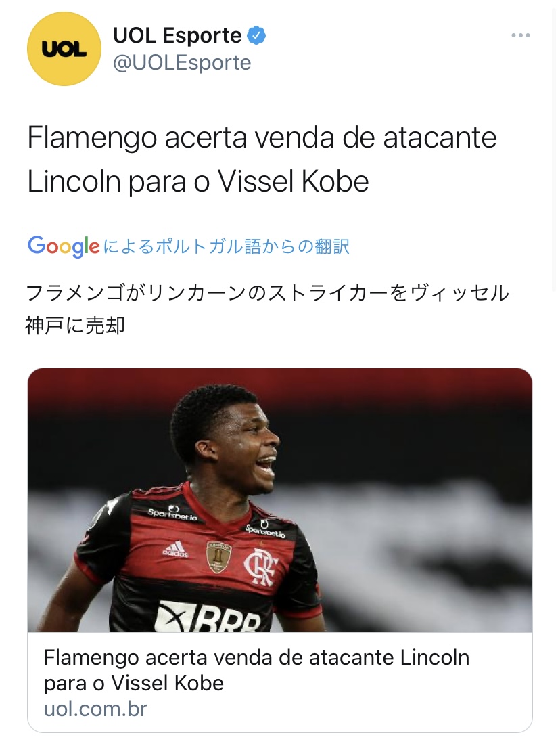Open the Flamengo player photo preview
The image size is (560, 754).
tap(280, 500)
